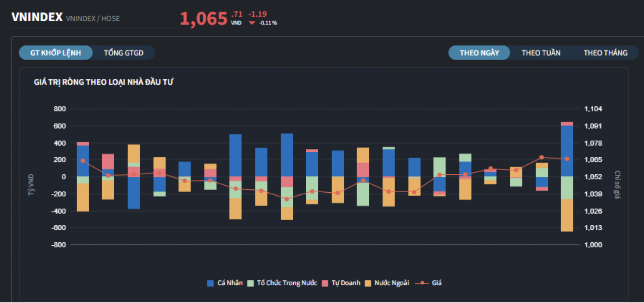Show the THEO THÁNG monthly view
The image size is (644, 303).
[x=605, y=53]
